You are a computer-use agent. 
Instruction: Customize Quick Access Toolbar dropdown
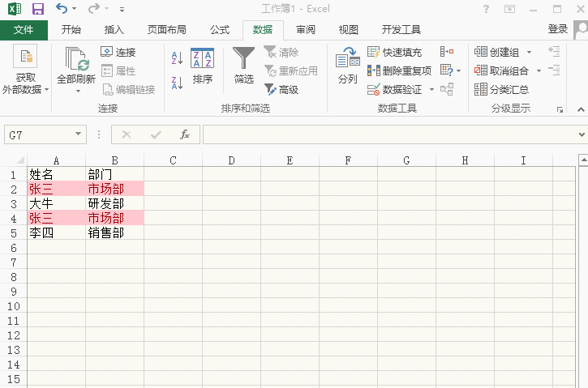point(122,9)
